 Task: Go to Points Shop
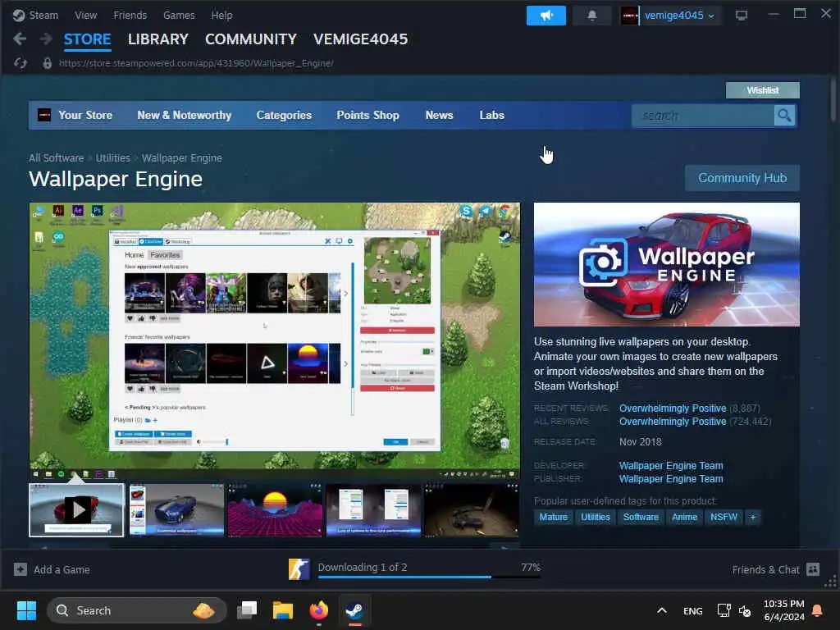(x=367, y=115)
